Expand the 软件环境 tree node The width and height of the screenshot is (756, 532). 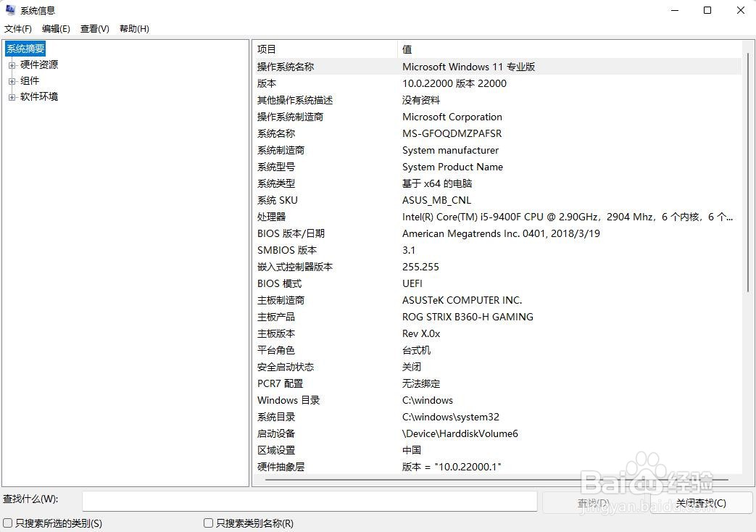(x=12, y=97)
